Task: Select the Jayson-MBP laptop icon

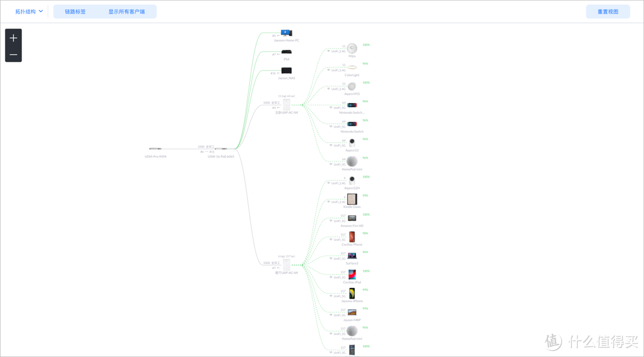Action: coord(352,312)
